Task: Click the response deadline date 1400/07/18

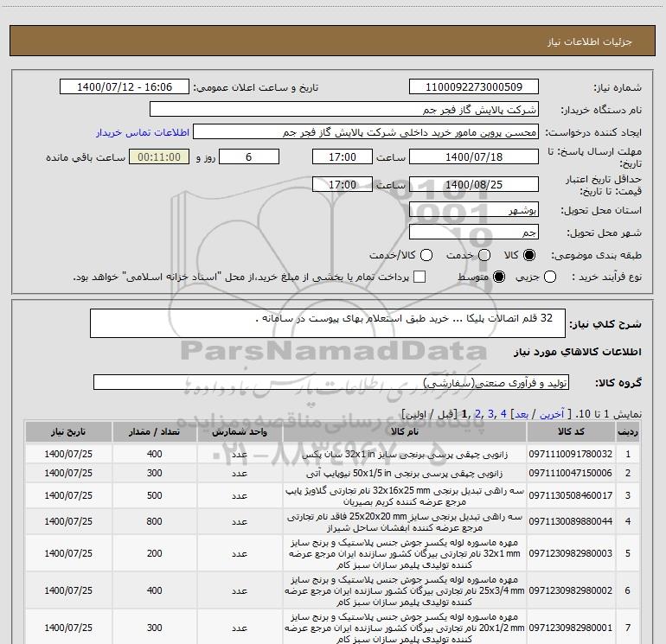Action: 474,156
